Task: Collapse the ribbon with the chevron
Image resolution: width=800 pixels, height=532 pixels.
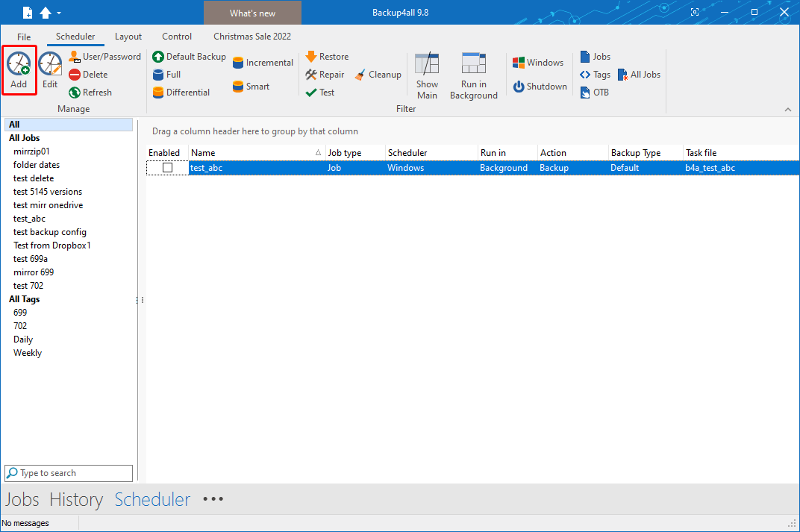Action: click(x=788, y=109)
